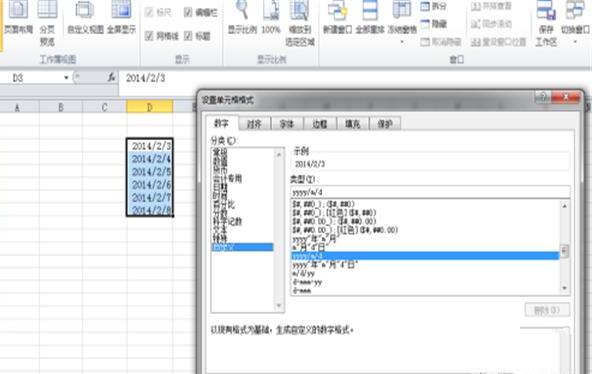This screenshot has width=592, height=374.
Task: Open Page Break Preview (分页预览)
Action: coord(47,23)
